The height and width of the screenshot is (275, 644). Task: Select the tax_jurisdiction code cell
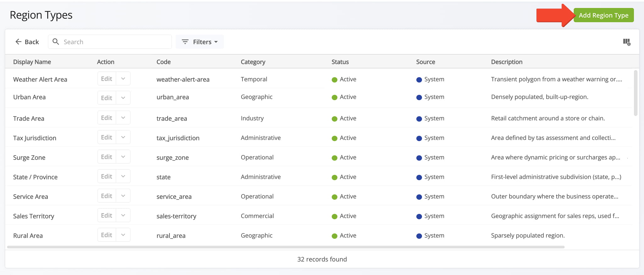[x=178, y=138]
